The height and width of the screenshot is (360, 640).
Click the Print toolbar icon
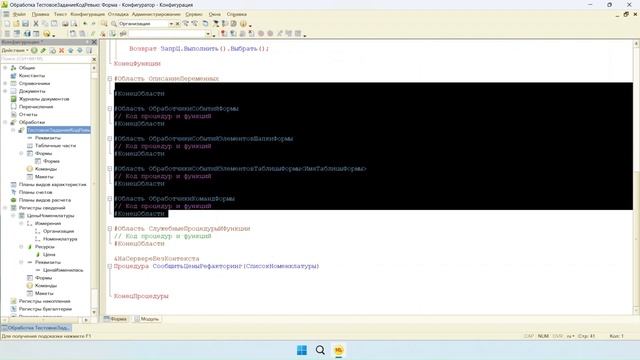tap(65, 24)
